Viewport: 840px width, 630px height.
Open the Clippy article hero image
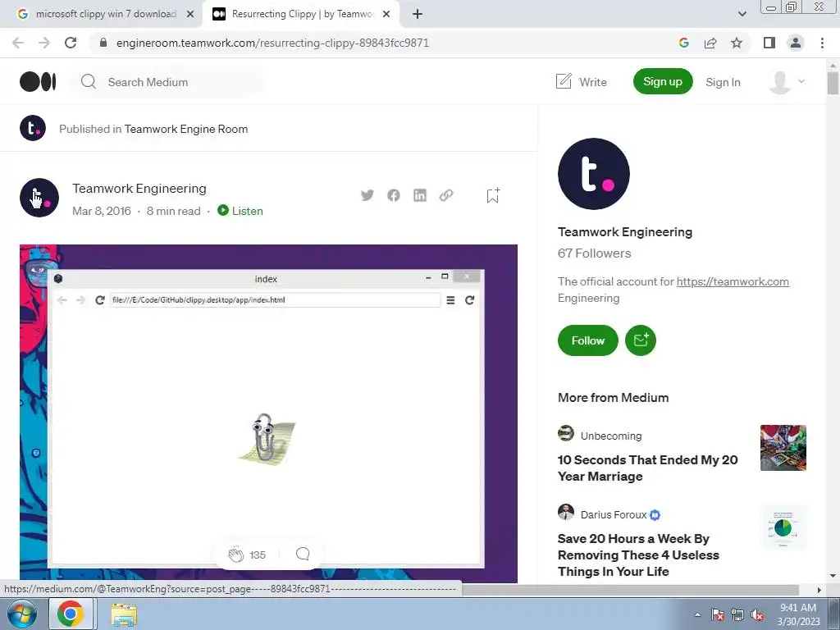point(268,413)
